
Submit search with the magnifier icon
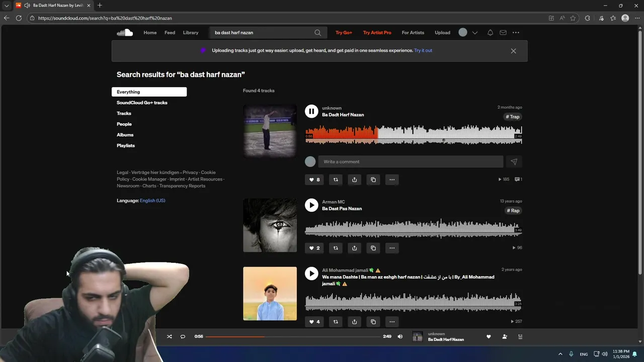point(317,33)
